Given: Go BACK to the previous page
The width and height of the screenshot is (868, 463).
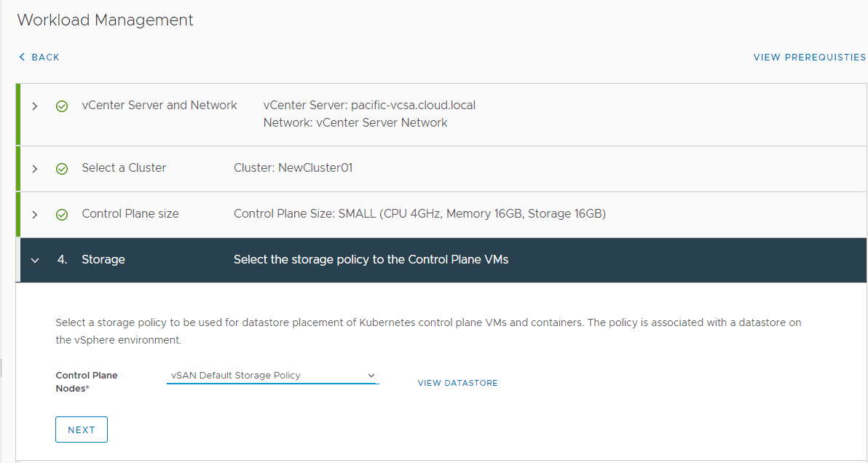Looking at the screenshot, I should (45, 57).
